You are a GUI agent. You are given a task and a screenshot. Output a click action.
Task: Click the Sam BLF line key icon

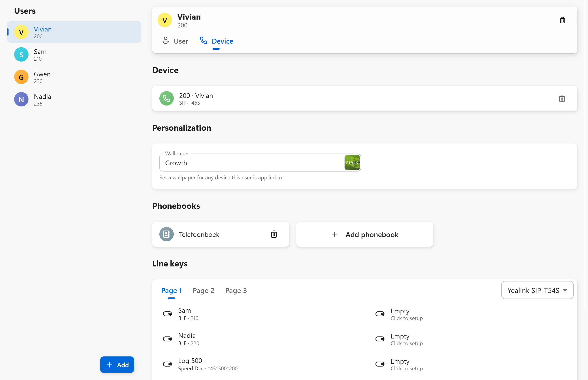167,314
